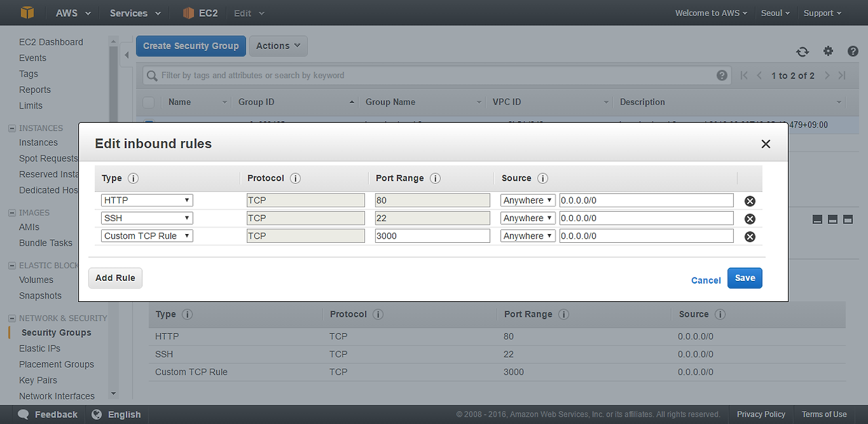
Task: Click the security group filter search field
Action: point(436,75)
